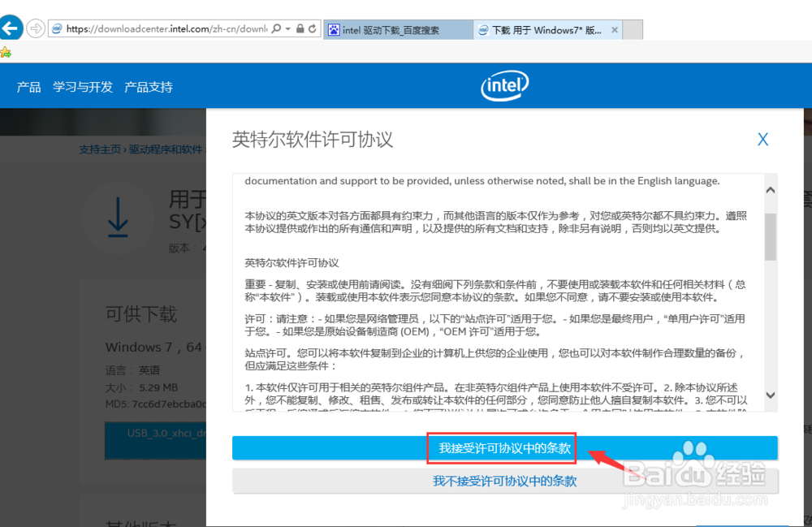Click the 可供下载 heading text

coord(141,314)
